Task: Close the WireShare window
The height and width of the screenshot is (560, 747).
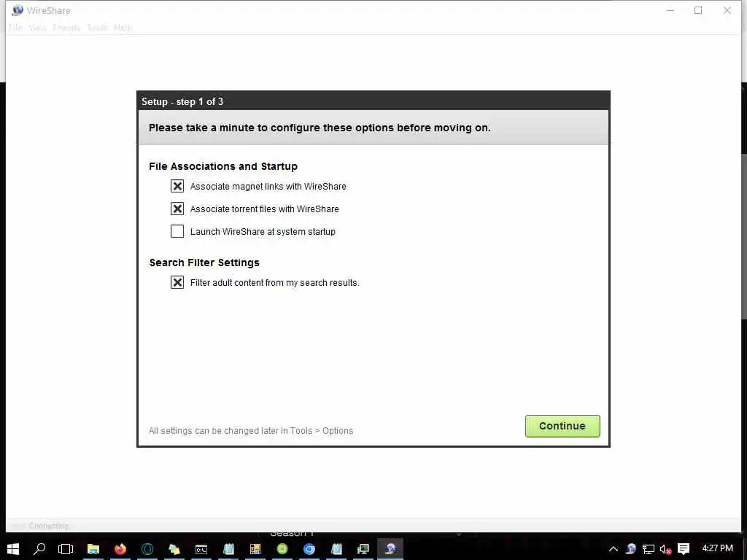Action: pos(727,10)
